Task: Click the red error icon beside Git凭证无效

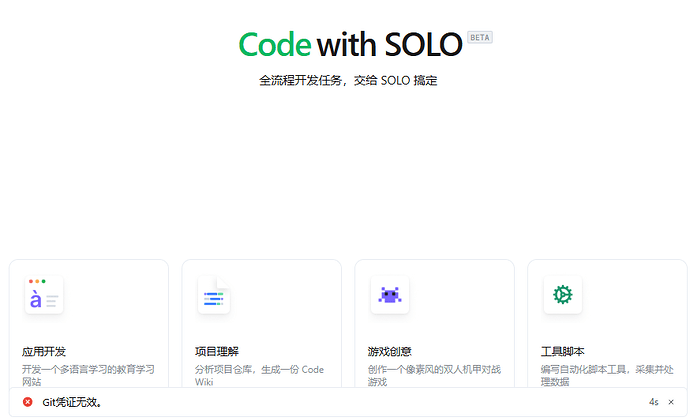Action: 28,402
